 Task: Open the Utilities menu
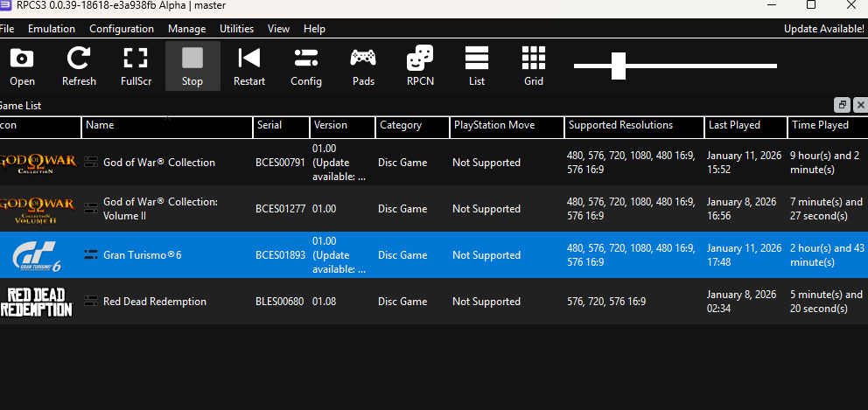[236, 29]
